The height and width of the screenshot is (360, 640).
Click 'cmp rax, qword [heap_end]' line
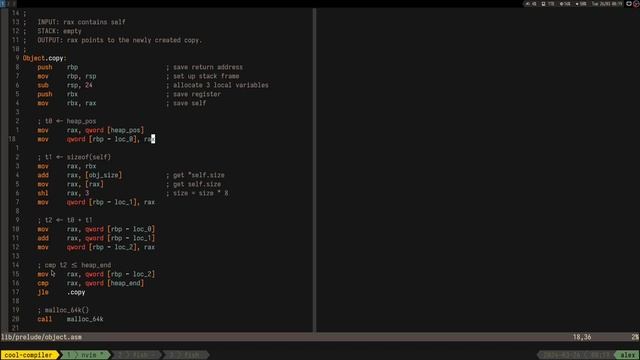point(91,283)
